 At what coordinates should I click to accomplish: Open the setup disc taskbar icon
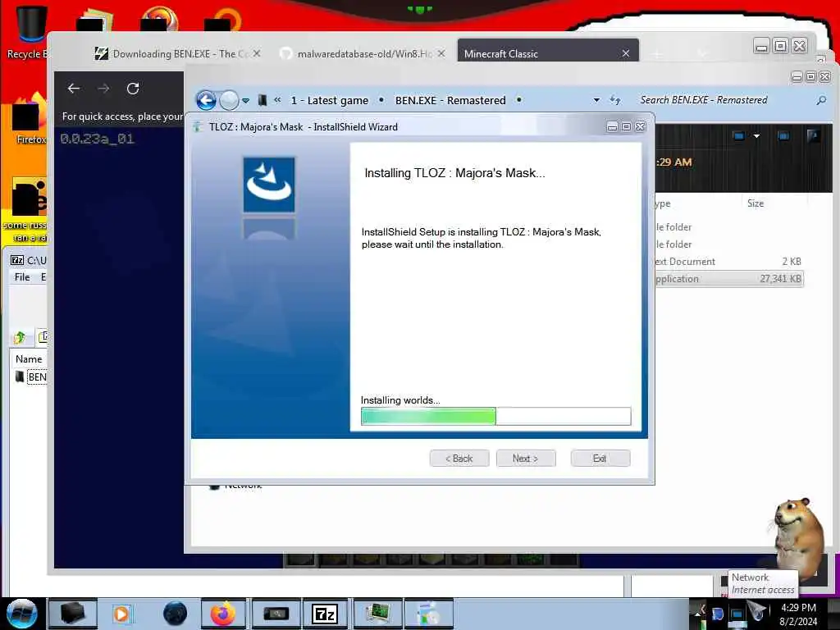click(x=428, y=614)
